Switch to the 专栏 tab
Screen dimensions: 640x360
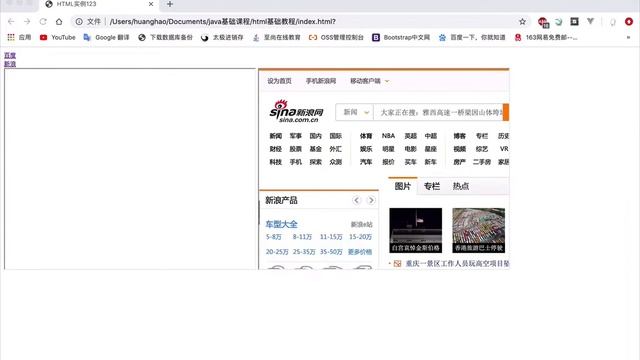click(432, 186)
